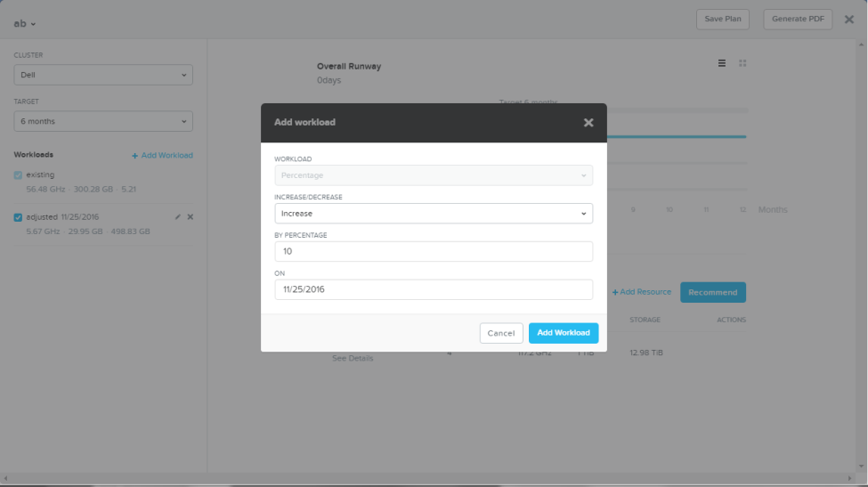868x487 pixels.
Task: Click the vertical scrollbar up arrow
Action: [x=862, y=45]
